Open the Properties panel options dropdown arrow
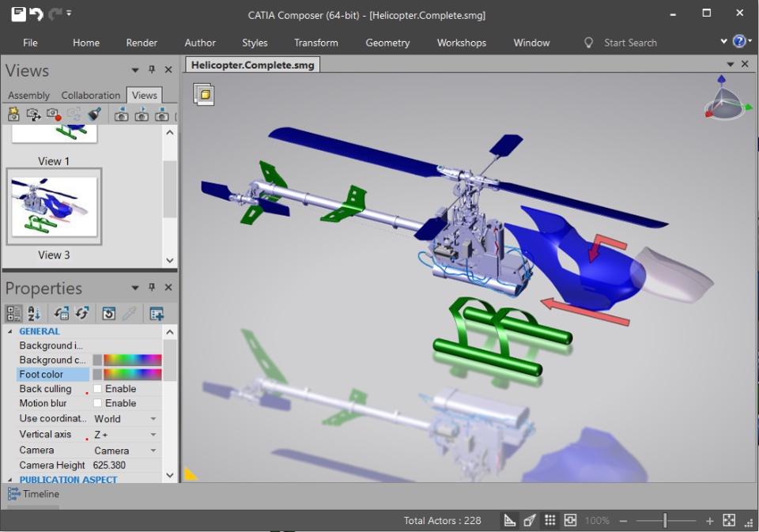 pyautogui.click(x=135, y=288)
